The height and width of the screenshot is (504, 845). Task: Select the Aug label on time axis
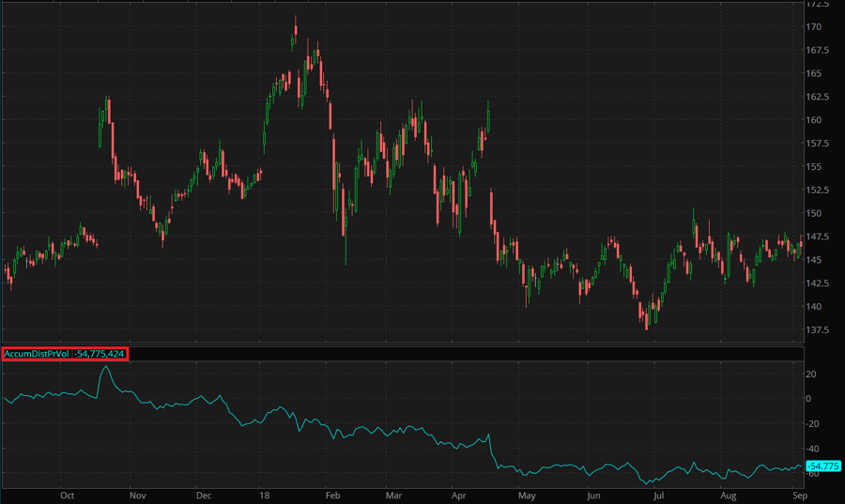pyautogui.click(x=730, y=494)
